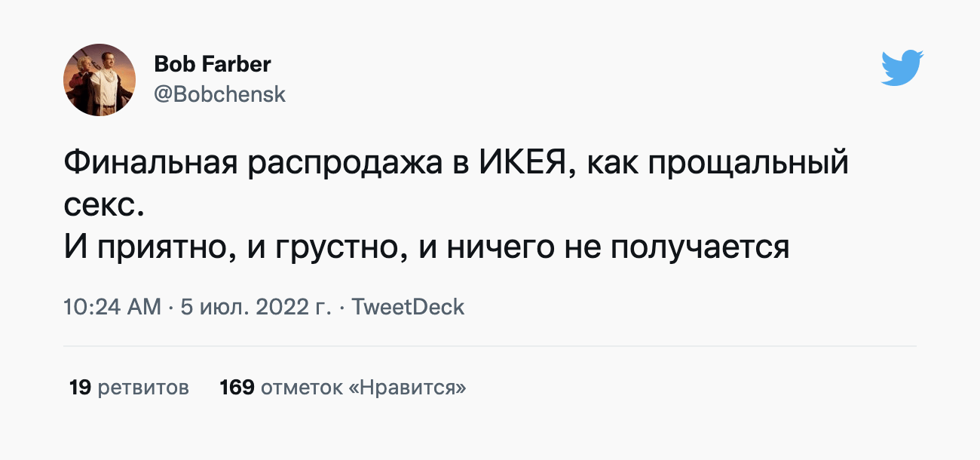This screenshot has width=980, height=460.
Task: Click the tweet line starting И приятно
Action: point(426,246)
